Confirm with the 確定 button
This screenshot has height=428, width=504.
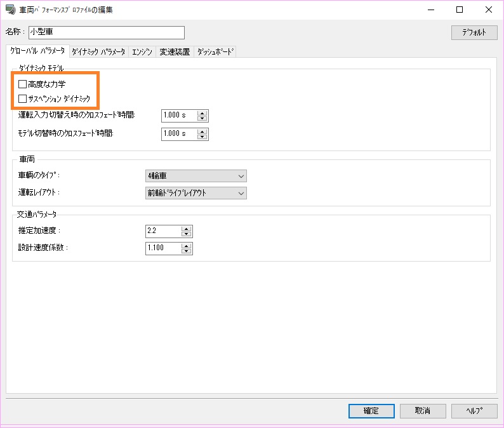tap(371, 411)
